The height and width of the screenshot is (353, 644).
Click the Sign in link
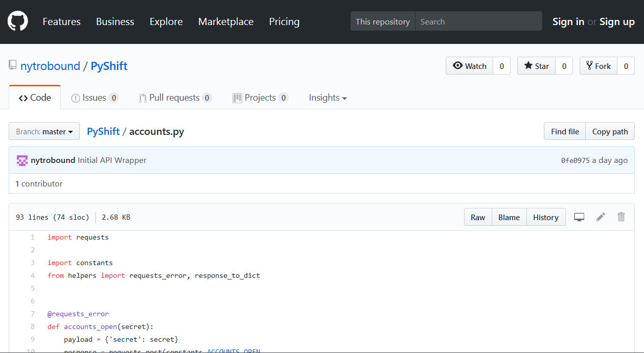coord(568,21)
